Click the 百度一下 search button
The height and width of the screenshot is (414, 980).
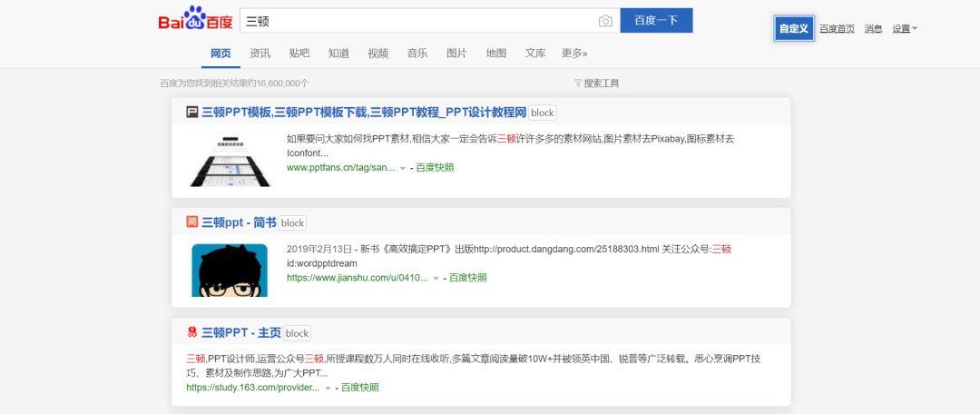point(656,21)
